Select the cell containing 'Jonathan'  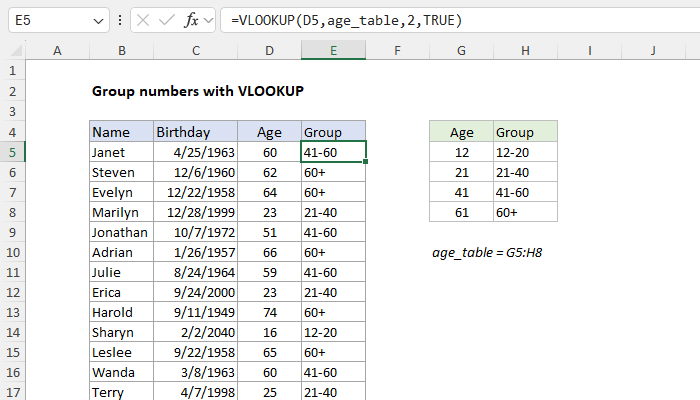(121, 232)
